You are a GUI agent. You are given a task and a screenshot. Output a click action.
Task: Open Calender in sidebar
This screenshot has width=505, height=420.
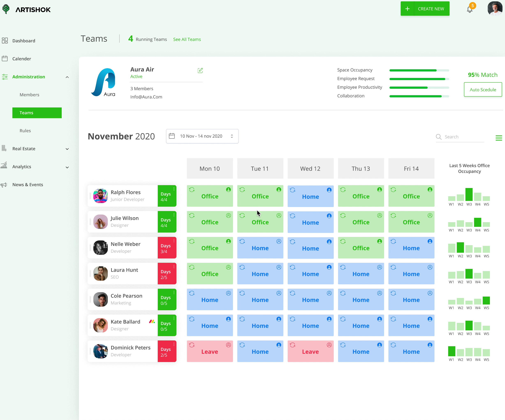(x=22, y=59)
